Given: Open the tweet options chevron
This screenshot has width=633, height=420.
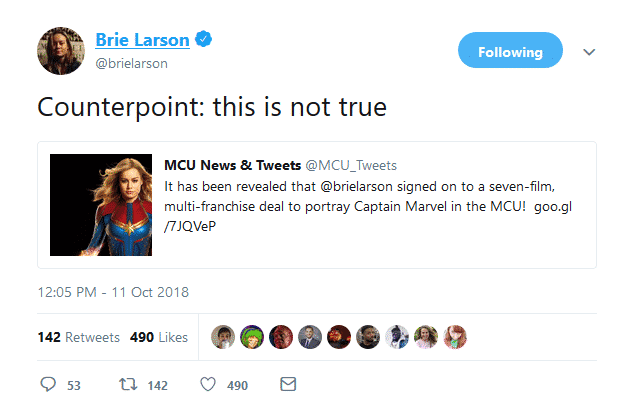Looking at the screenshot, I should coord(589,51).
